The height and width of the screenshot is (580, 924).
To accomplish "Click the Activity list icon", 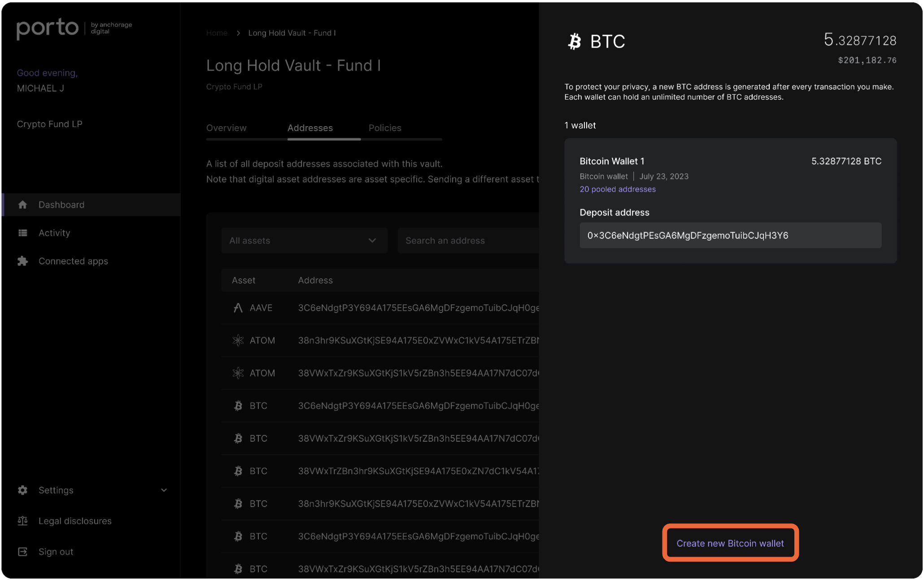I will pyautogui.click(x=22, y=233).
